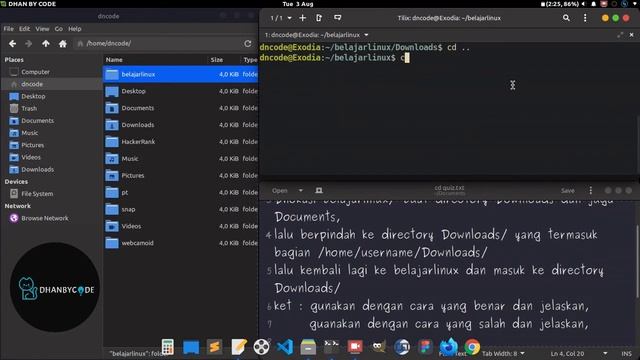
Task: Select the HackerRank folder
Action: (180, 142)
